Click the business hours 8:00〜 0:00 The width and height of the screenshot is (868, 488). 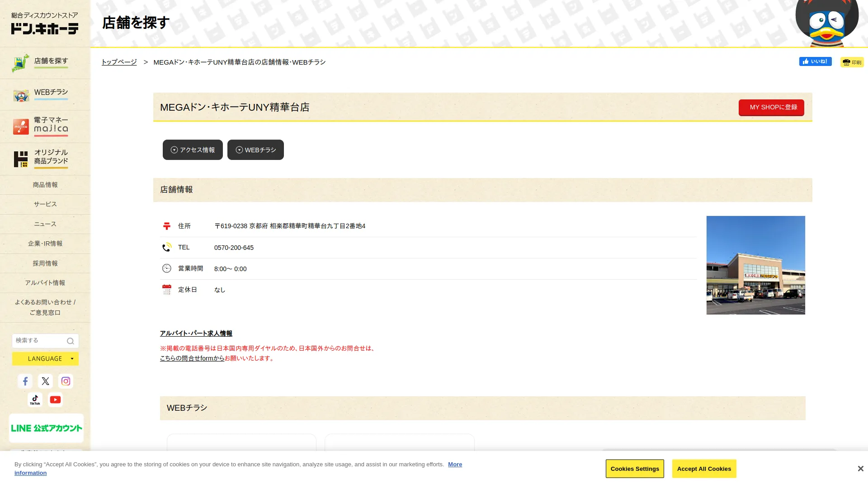pos(231,269)
